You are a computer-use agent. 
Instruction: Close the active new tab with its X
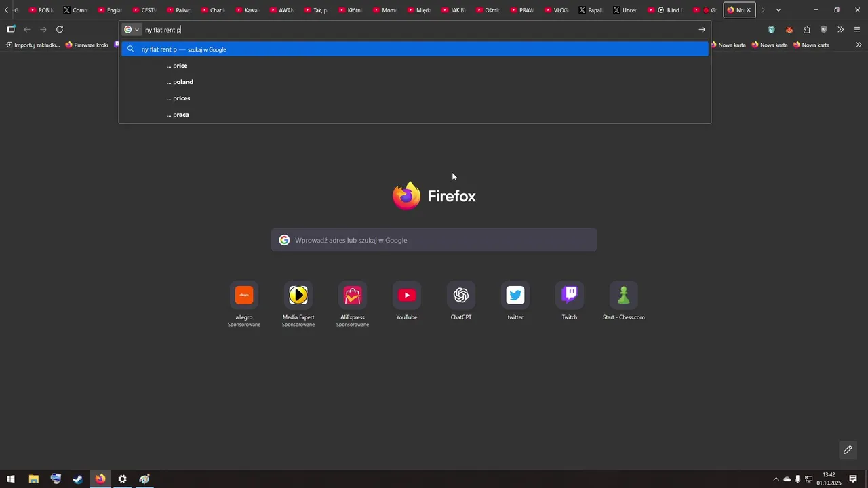pyautogui.click(x=749, y=10)
